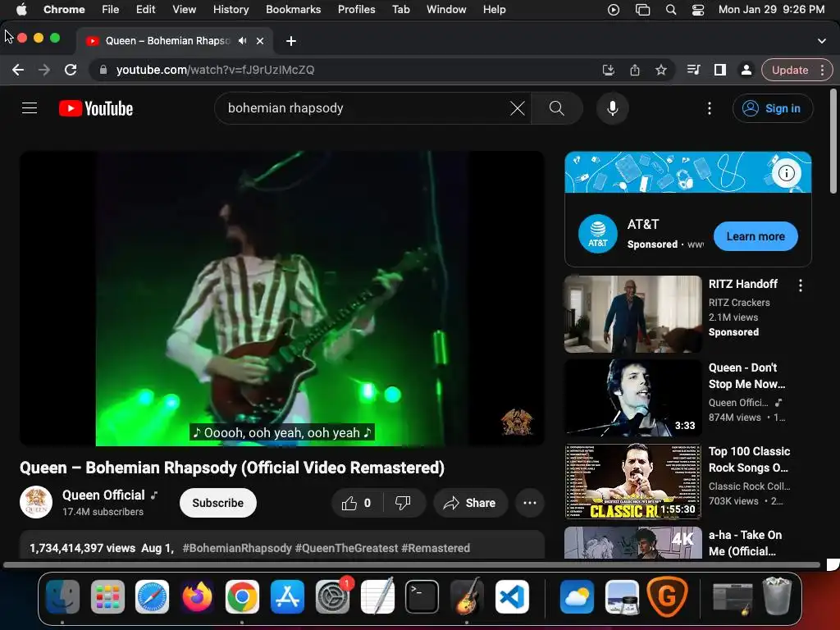Open YouTube settings three-dot menu
The height and width of the screenshot is (630, 840).
click(x=710, y=108)
